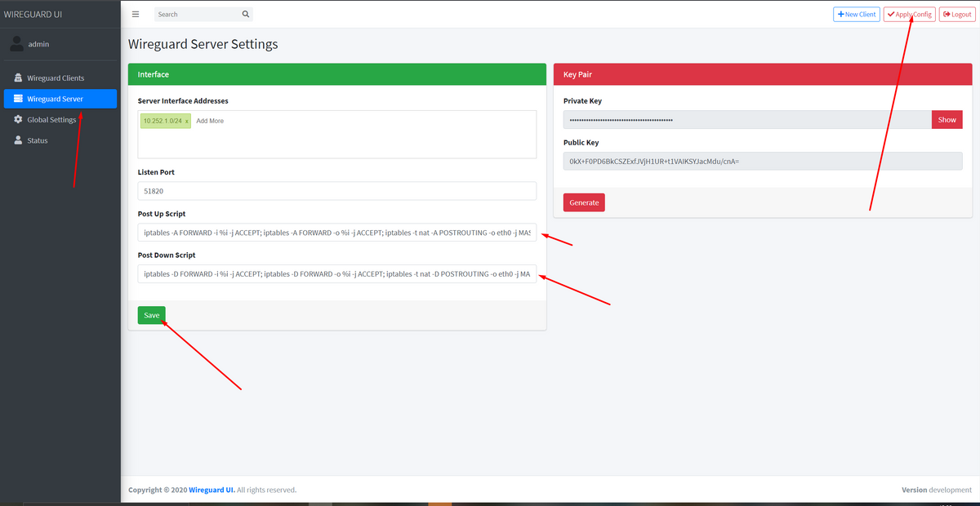Click the Wireguard Clients sidebar icon
The height and width of the screenshot is (506, 980).
click(18, 78)
